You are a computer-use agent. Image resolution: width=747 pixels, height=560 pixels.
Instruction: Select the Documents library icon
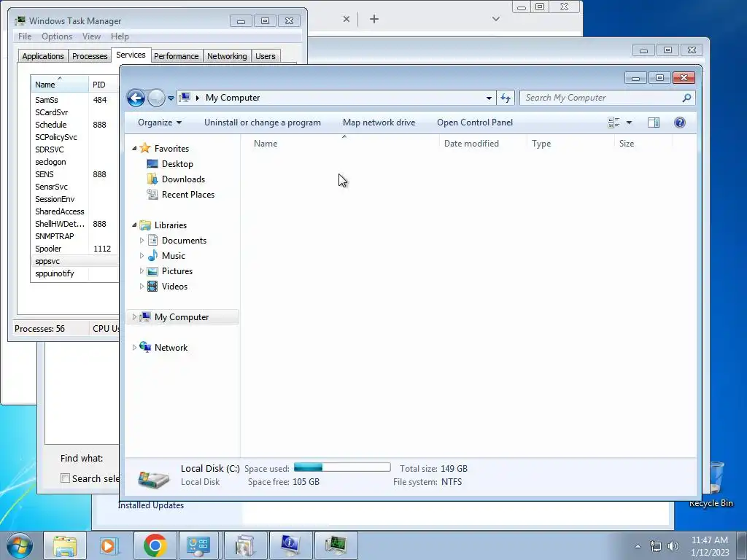point(152,241)
